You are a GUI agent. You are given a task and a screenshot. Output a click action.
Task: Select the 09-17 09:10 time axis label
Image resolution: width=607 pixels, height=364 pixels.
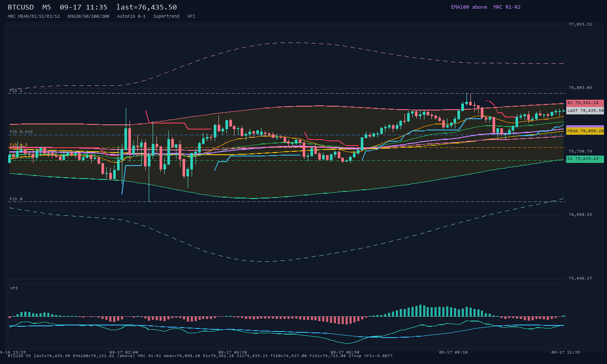tap(454, 352)
